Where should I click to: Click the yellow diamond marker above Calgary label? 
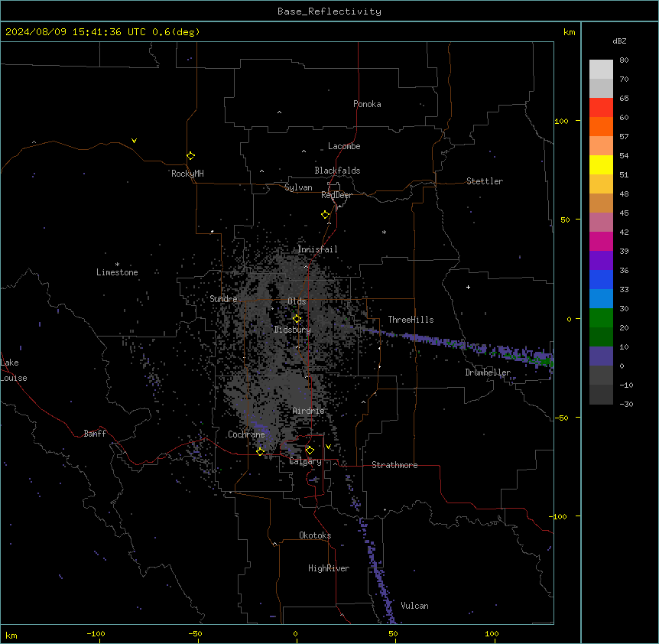coord(310,450)
